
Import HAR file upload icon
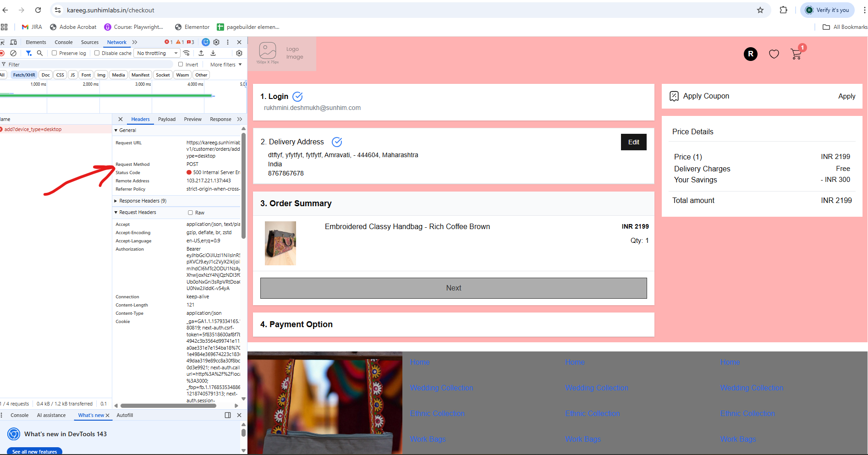(x=201, y=53)
